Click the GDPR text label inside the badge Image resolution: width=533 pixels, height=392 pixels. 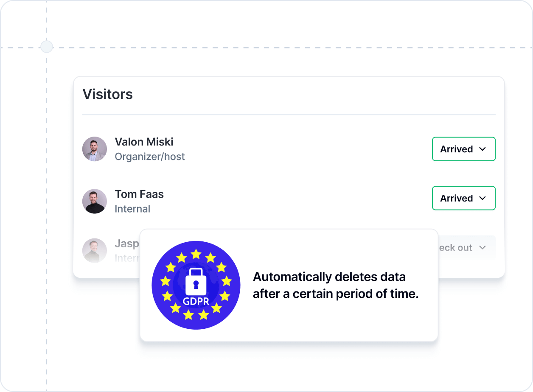(196, 302)
